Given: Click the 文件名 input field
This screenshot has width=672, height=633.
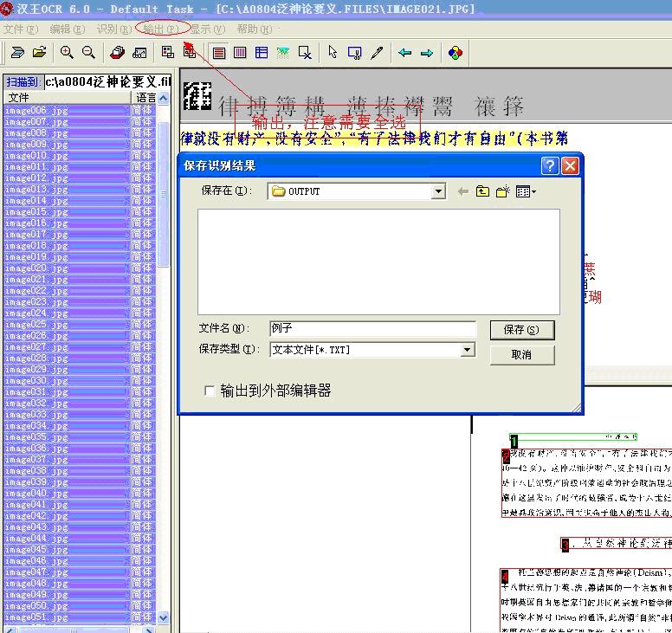Looking at the screenshot, I should point(373,328).
